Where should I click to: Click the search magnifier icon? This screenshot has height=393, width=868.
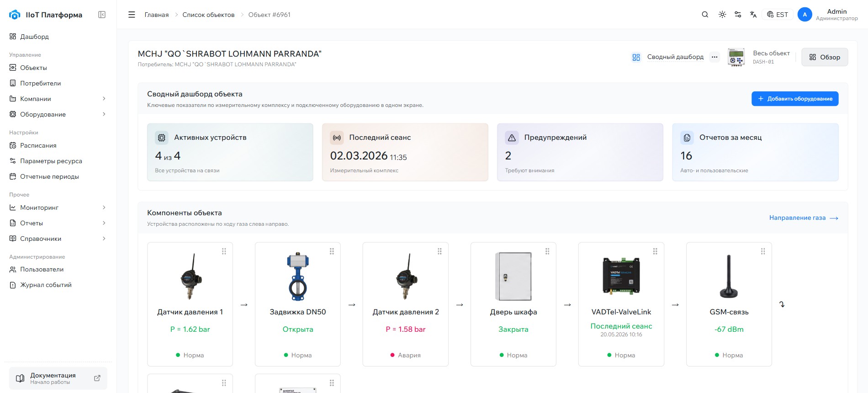point(705,15)
